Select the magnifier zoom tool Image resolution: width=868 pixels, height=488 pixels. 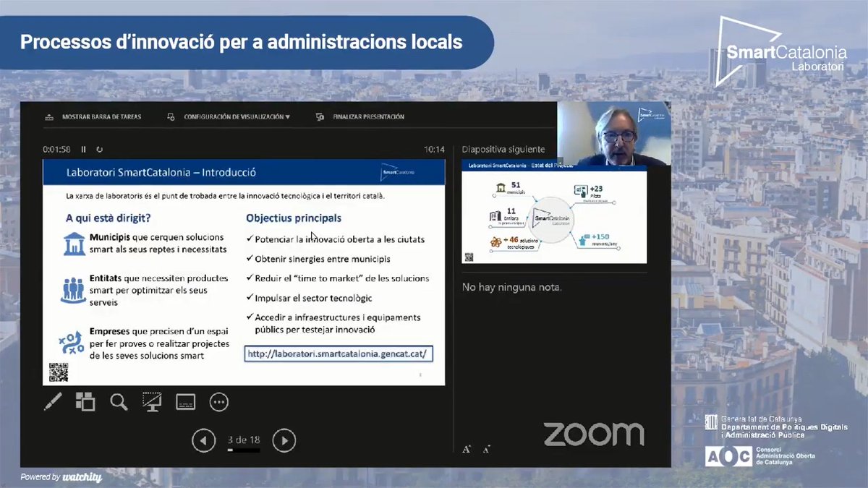(119, 401)
